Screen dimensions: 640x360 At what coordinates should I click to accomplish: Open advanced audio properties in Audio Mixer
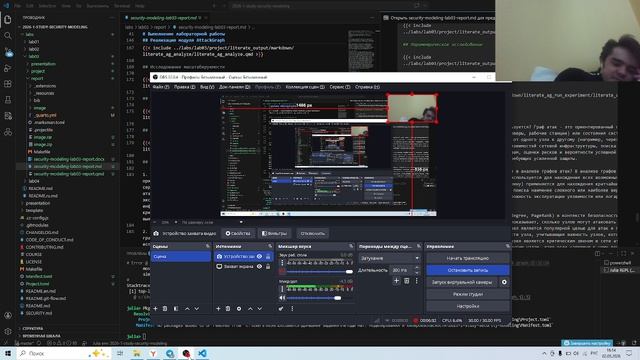click(281, 309)
